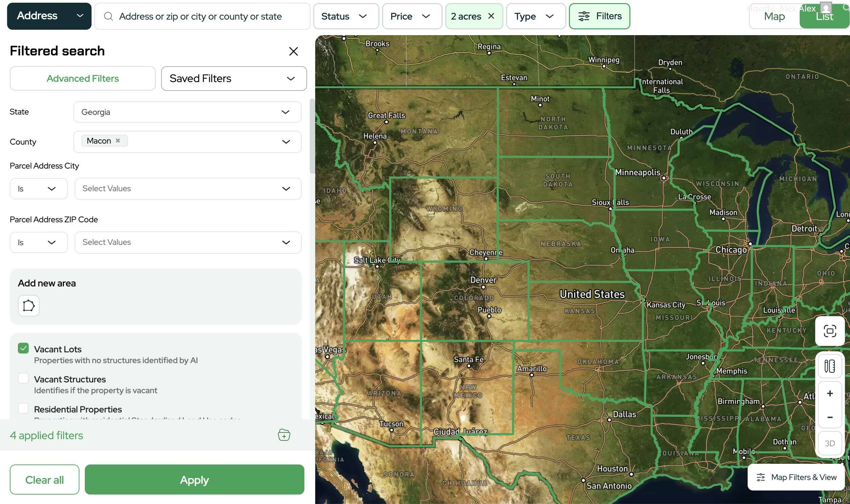Viewport: 850px width, 504px height.
Task: Switch map to 3D view
Action: pyautogui.click(x=830, y=443)
